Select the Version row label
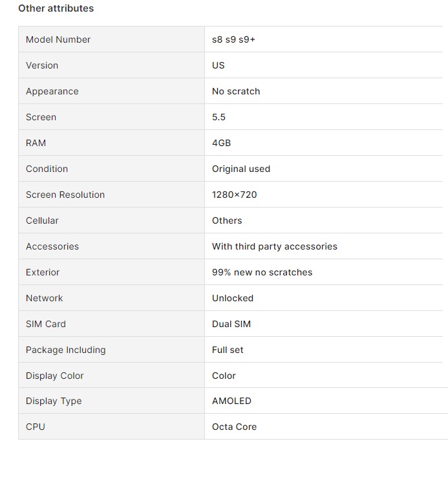The width and height of the screenshot is (448, 481). coord(42,65)
